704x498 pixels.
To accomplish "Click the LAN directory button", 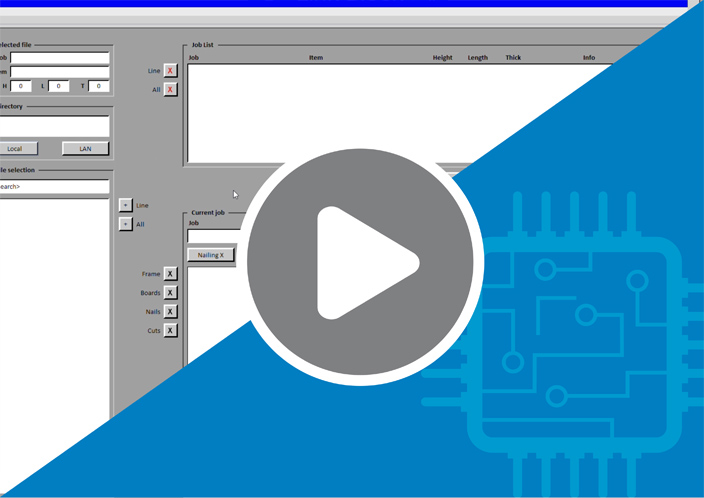I will tap(85, 148).
